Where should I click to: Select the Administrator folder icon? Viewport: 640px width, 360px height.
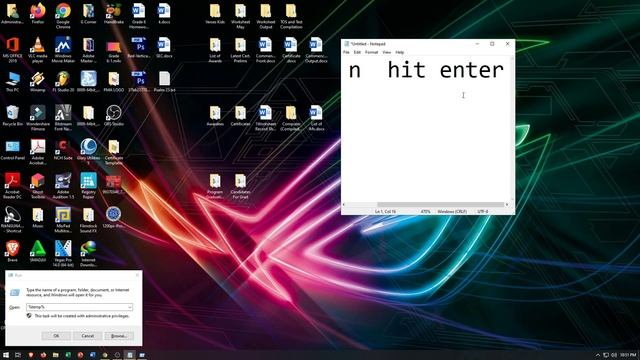tap(13, 13)
